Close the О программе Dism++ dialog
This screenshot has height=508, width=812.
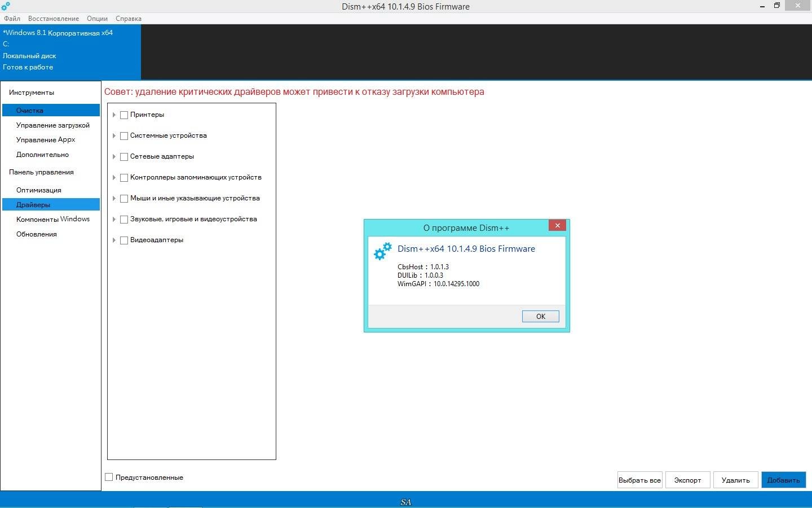(557, 225)
